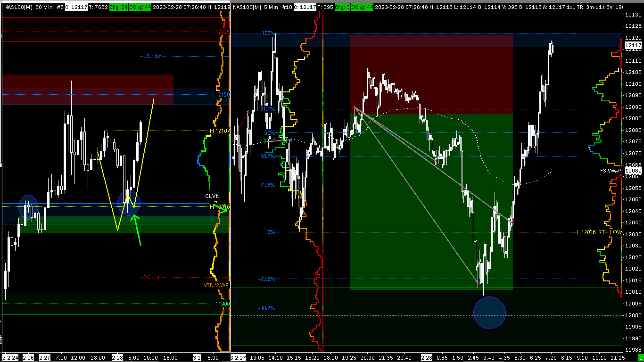Screen dimensions: 644x362
Task: Select the 100% Fibonacci level label
Action: point(268,34)
